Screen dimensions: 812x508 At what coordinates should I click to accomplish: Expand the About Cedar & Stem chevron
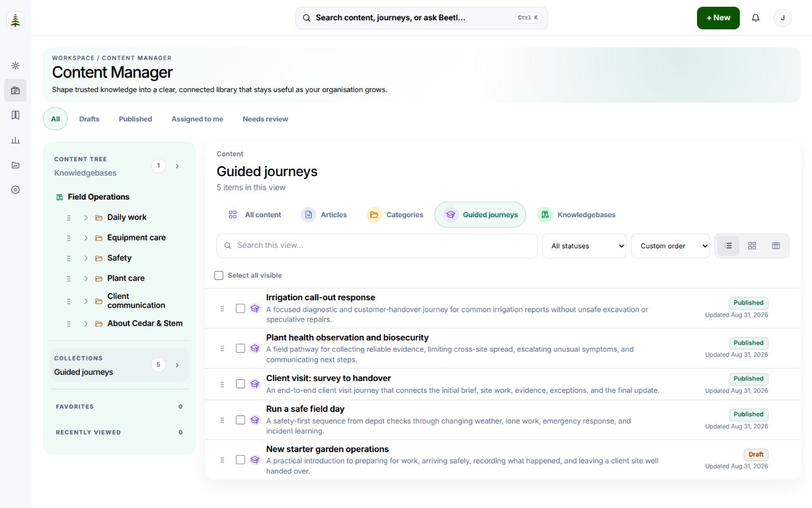[x=86, y=324]
